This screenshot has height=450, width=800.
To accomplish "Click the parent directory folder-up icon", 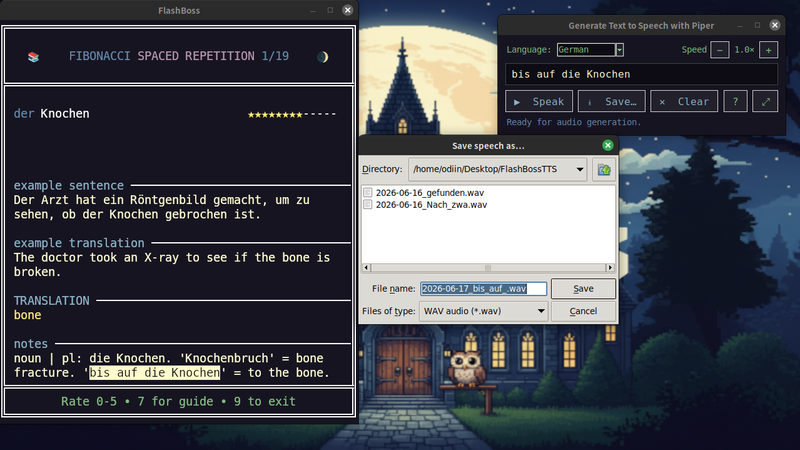I will pyautogui.click(x=604, y=169).
